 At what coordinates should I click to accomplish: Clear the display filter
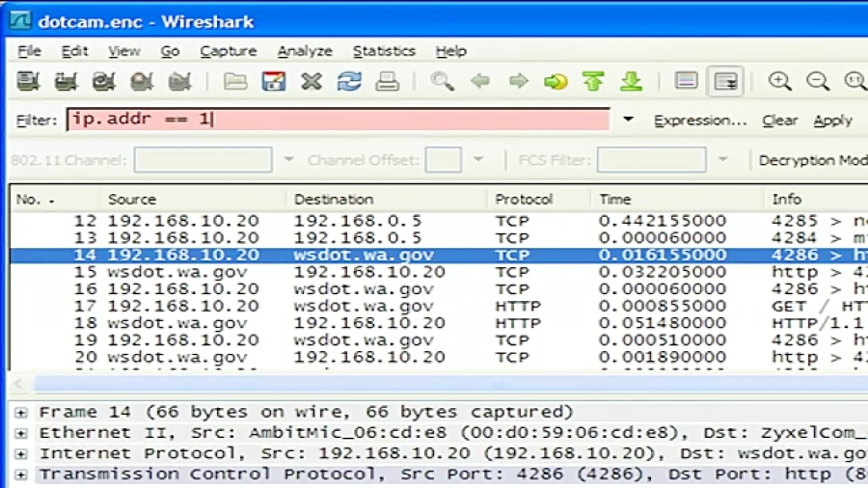[x=779, y=120]
